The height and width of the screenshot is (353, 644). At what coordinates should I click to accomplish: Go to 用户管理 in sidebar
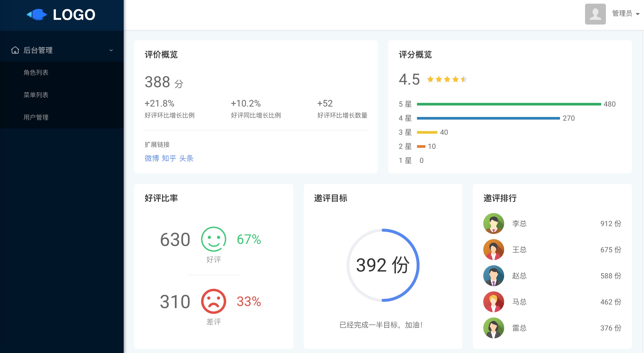[36, 117]
